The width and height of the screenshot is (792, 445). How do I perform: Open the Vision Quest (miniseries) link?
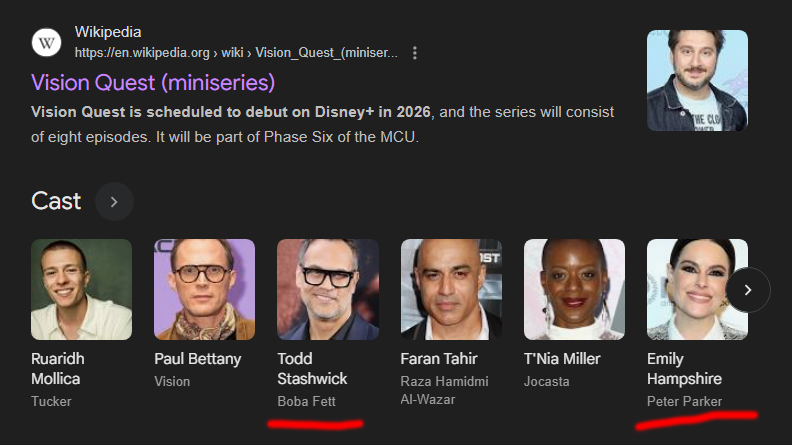point(153,83)
